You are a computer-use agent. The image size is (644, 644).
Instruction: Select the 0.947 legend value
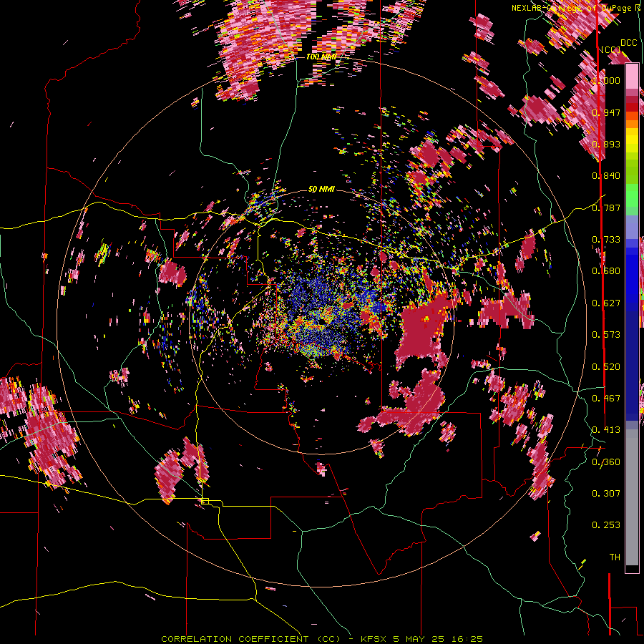(x=606, y=112)
